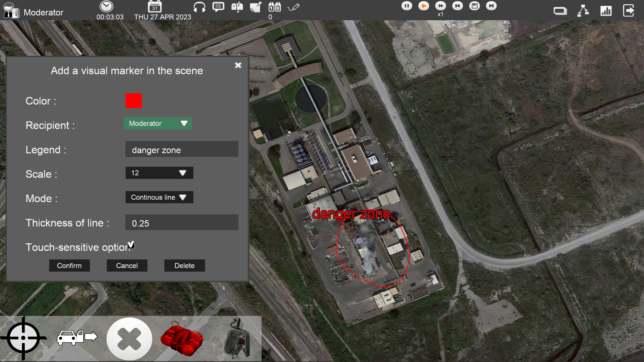Open the statistics bar chart icon
The width and height of the screenshot is (644, 362).
[x=606, y=11]
